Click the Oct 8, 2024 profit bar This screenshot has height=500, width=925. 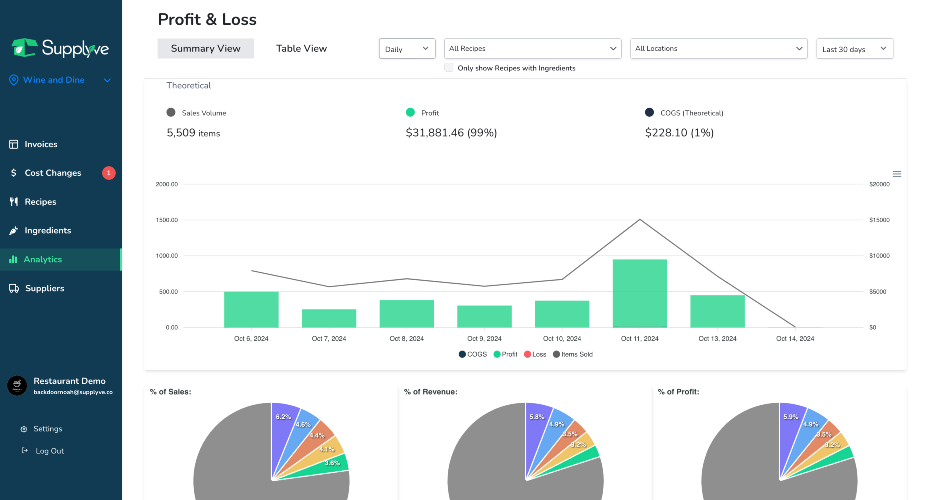[x=406, y=314]
